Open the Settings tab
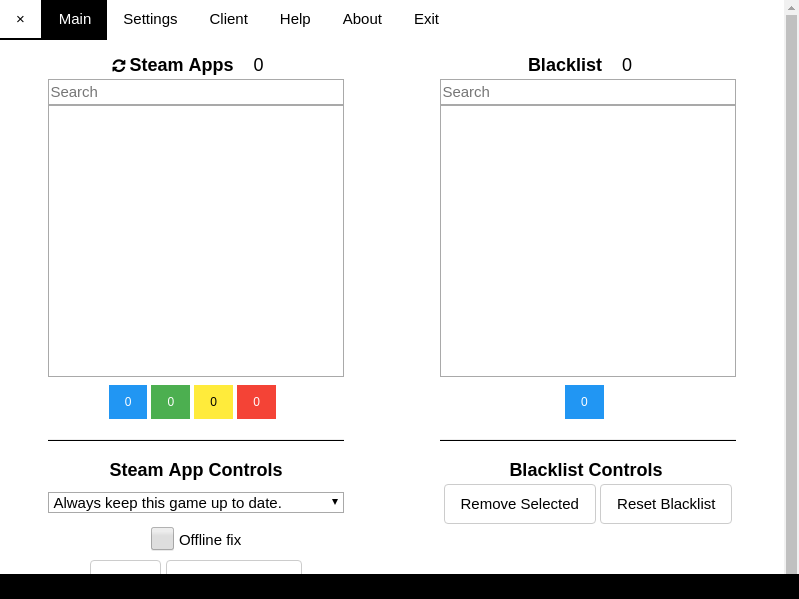The width and height of the screenshot is (799, 599). point(150,19)
